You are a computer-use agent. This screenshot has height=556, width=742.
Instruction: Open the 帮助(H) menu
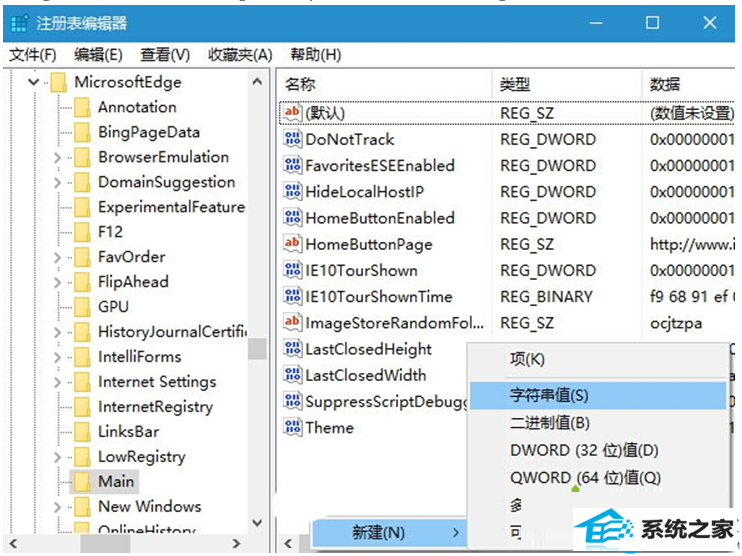316,55
